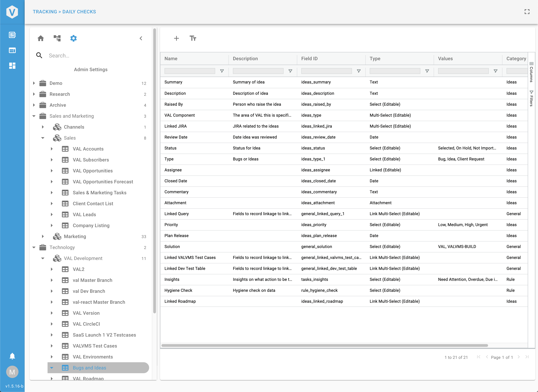
Task: Open the Filters side panel tab
Action: tap(531, 99)
